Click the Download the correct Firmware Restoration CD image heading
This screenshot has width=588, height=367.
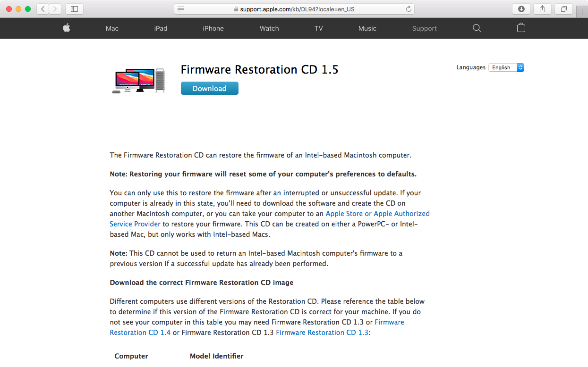[202, 283]
